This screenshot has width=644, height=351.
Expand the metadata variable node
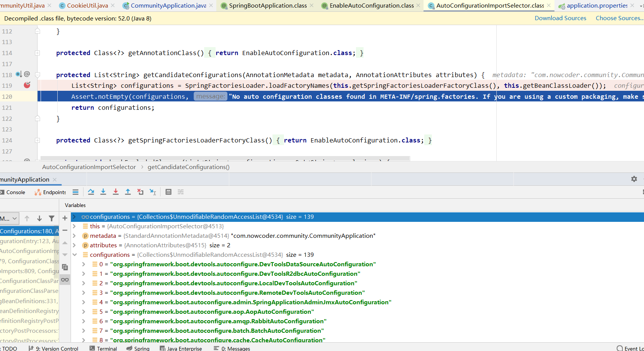[75, 236]
